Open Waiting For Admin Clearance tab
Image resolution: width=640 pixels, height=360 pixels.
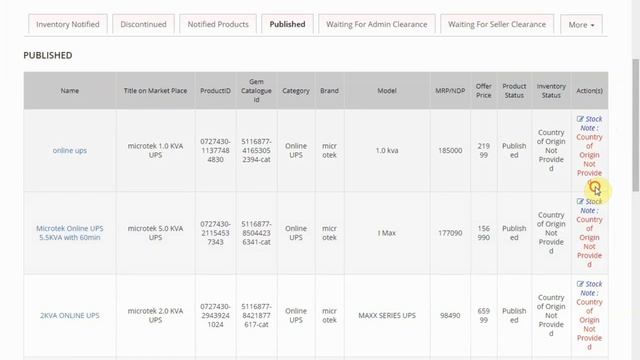[x=377, y=24]
